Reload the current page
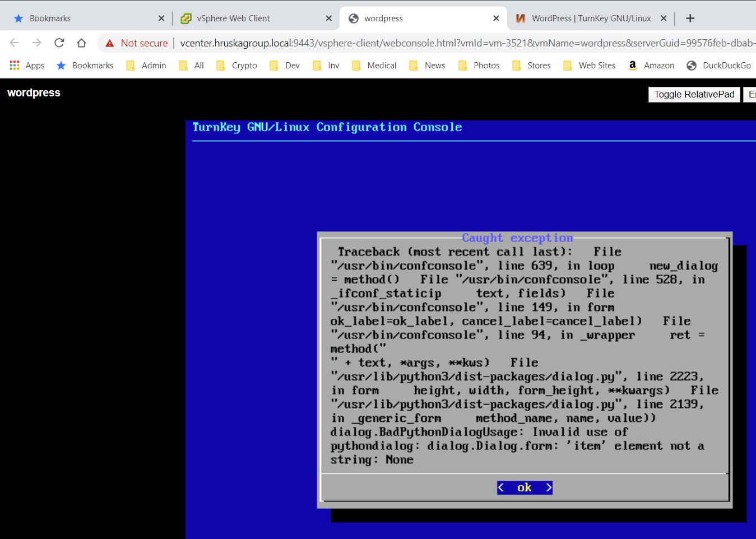 pyautogui.click(x=59, y=43)
